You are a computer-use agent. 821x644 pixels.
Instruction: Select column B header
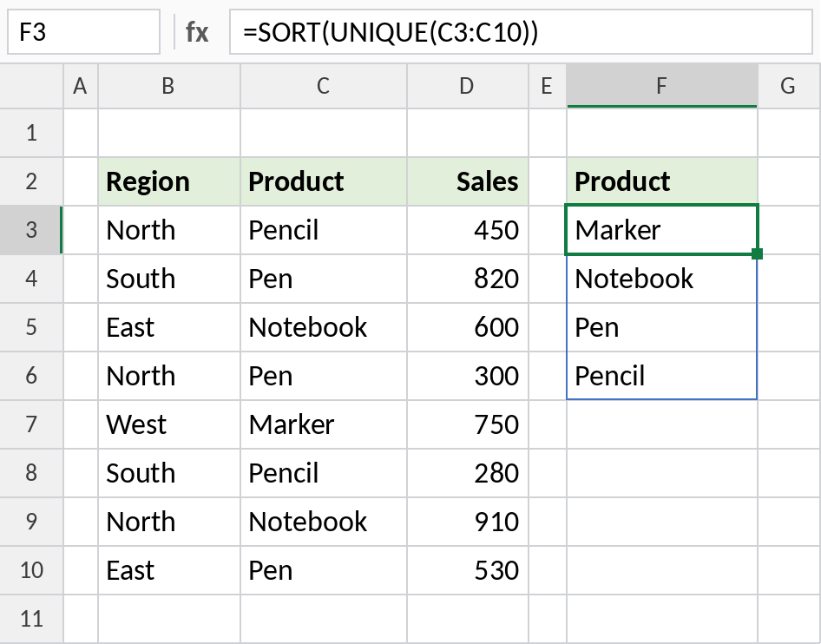point(169,86)
